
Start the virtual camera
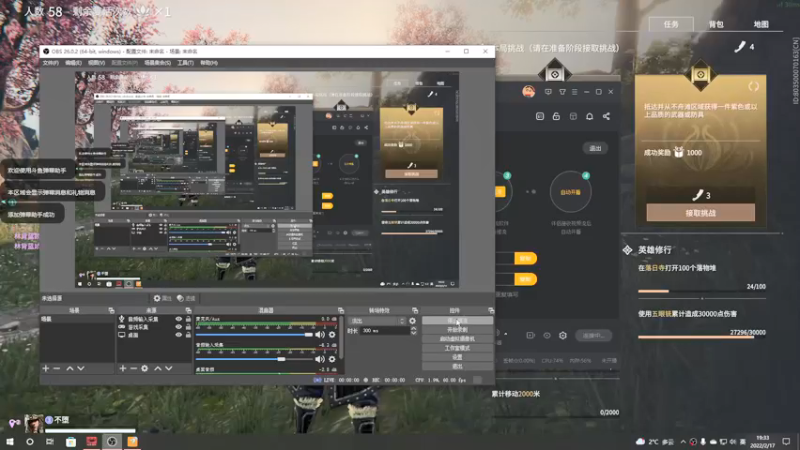(457, 339)
